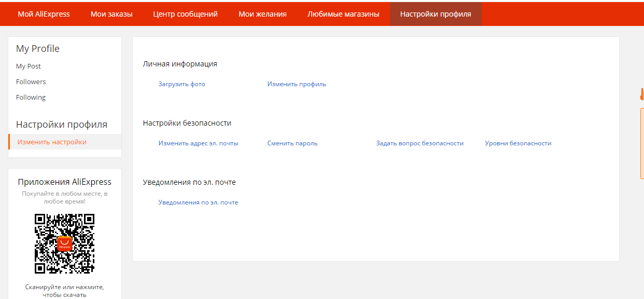Click Изменить адрес эл. почты
Screen dimensions: 644x299
[198, 143]
